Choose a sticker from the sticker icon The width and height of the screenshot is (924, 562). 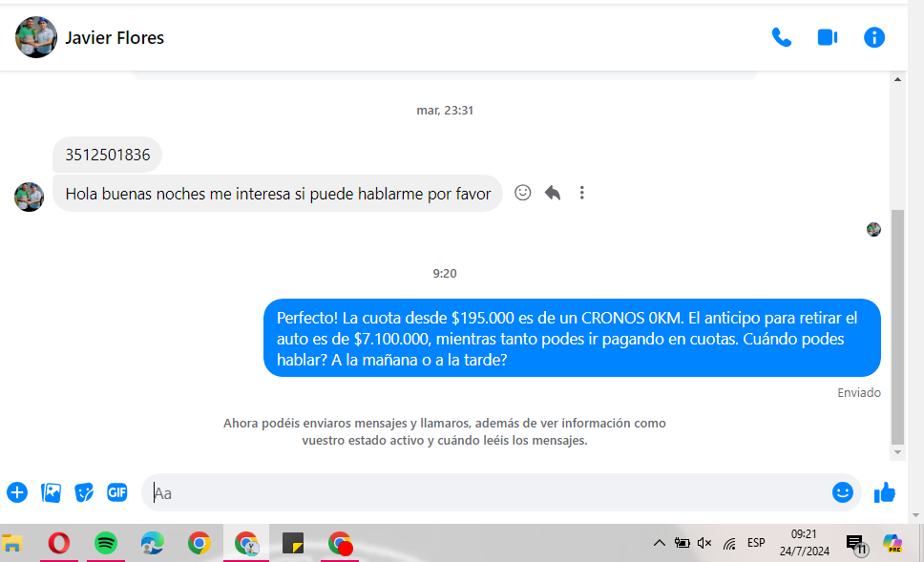pos(84,492)
